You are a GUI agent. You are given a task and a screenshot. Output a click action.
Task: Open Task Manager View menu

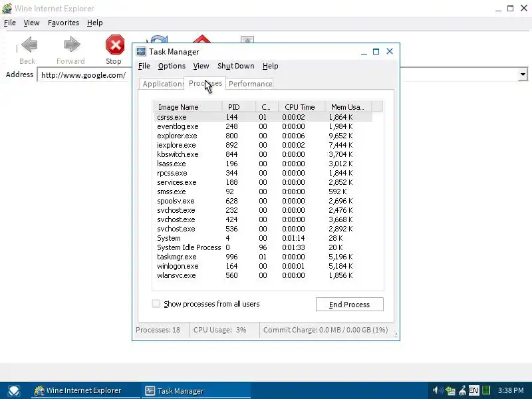(201, 66)
